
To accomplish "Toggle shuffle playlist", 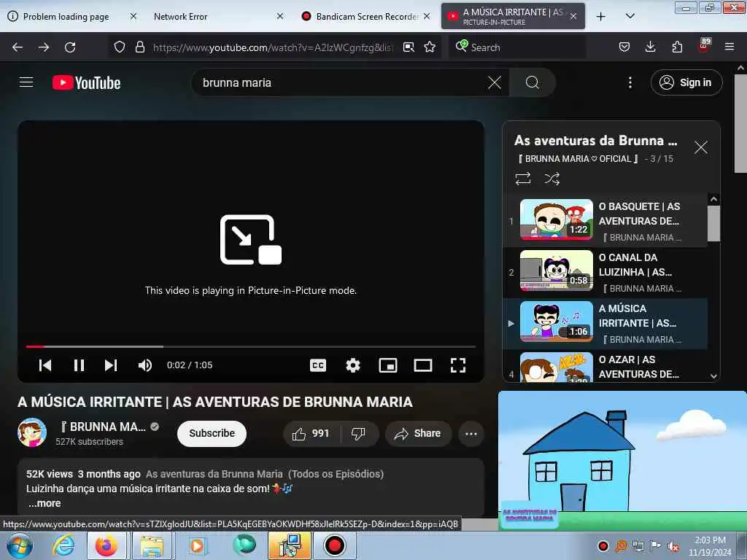I will [x=551, y=179].
